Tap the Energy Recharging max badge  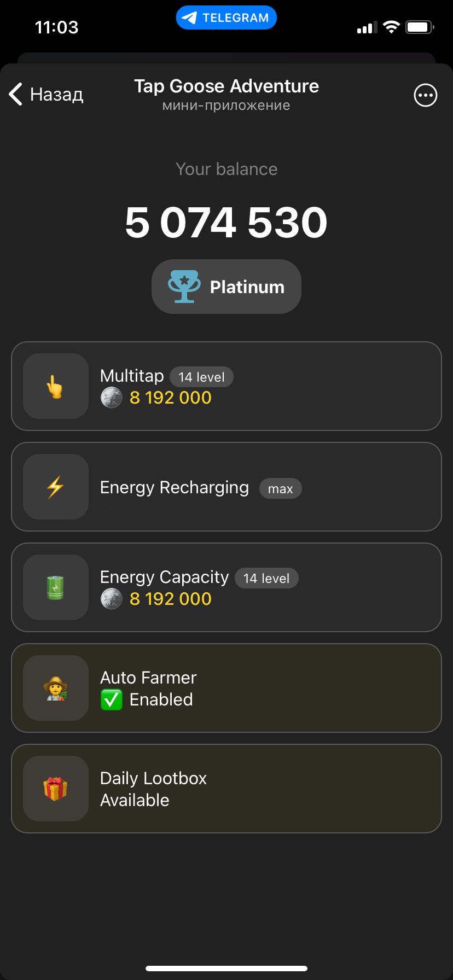tap(280, 488)
